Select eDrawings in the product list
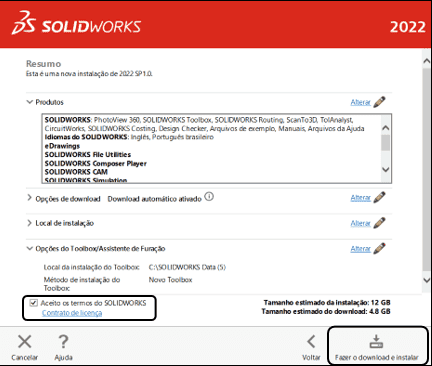 tap(62, 146)
